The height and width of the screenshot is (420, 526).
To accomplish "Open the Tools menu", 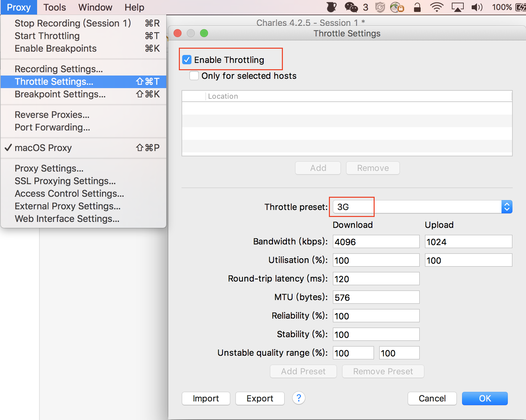I will click(55, 7).
